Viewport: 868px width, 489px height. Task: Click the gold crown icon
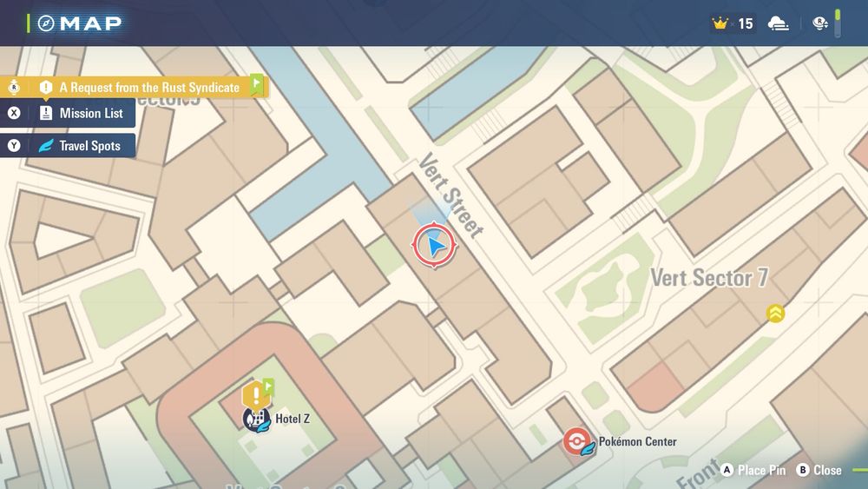(x=720, y=23)
